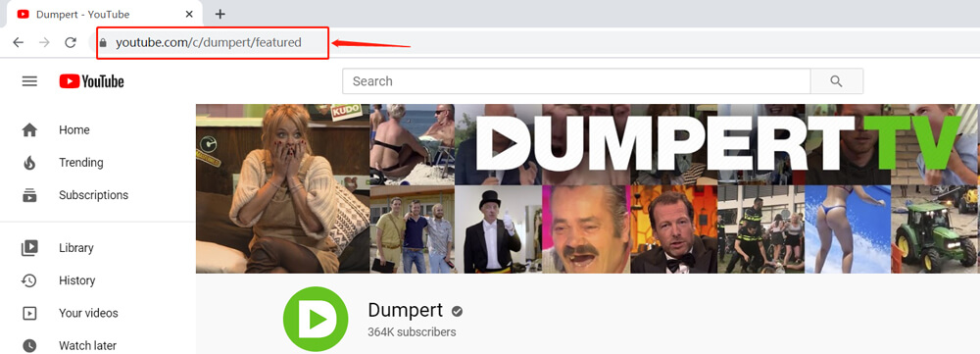Click the search magnifier button
The height and width of the screenshot is (354, 980).
(836, 81)
